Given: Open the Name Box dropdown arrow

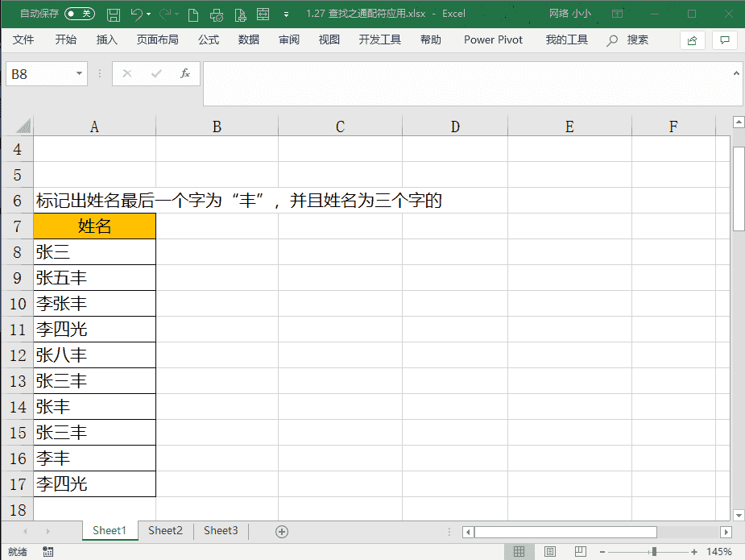Looking at the screenshot, I should point(80,73).
